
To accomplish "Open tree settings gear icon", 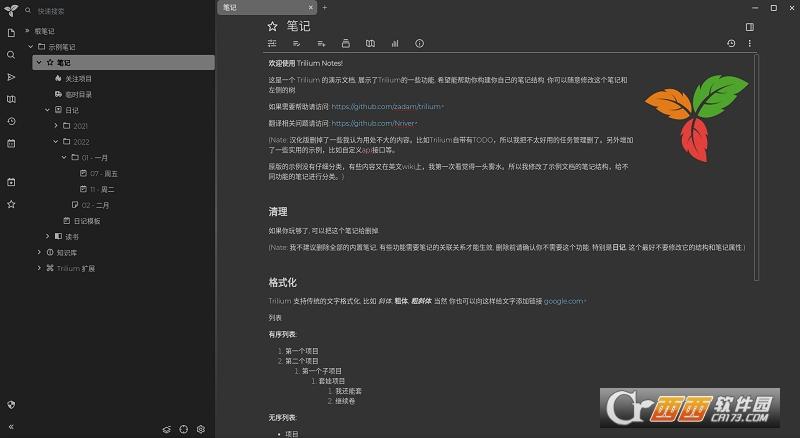I will (x=201, y=429).
